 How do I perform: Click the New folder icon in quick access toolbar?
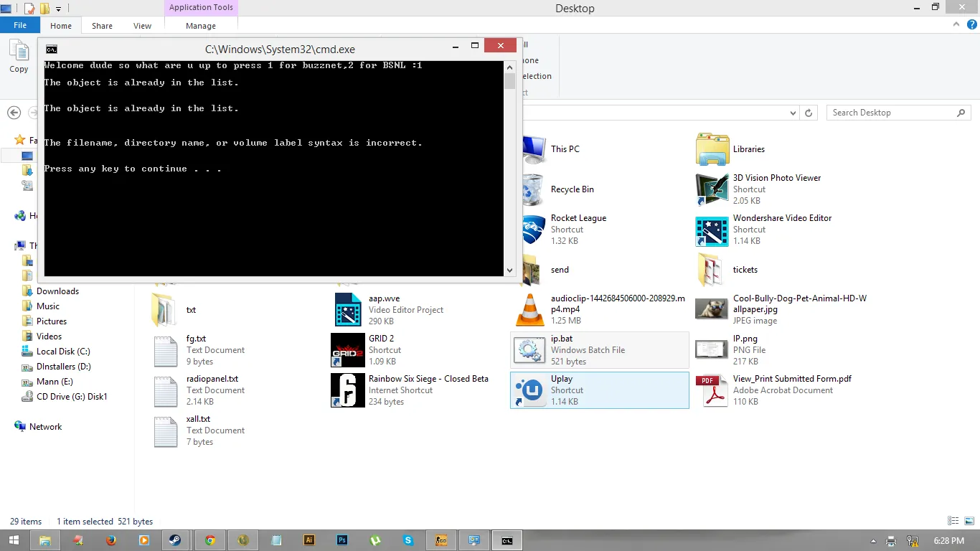point(44,9)
